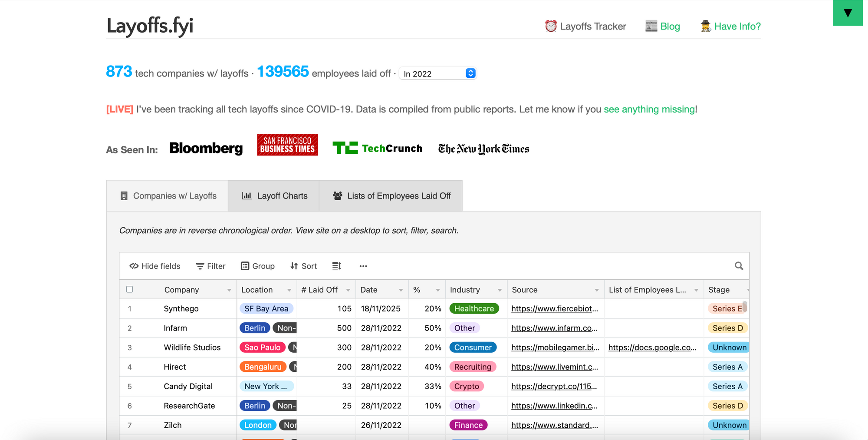This screenshot has height=440, width=868.
Task: Open Wildlife Studios docs.google.com employee list
Action: (x=652, y=347)
